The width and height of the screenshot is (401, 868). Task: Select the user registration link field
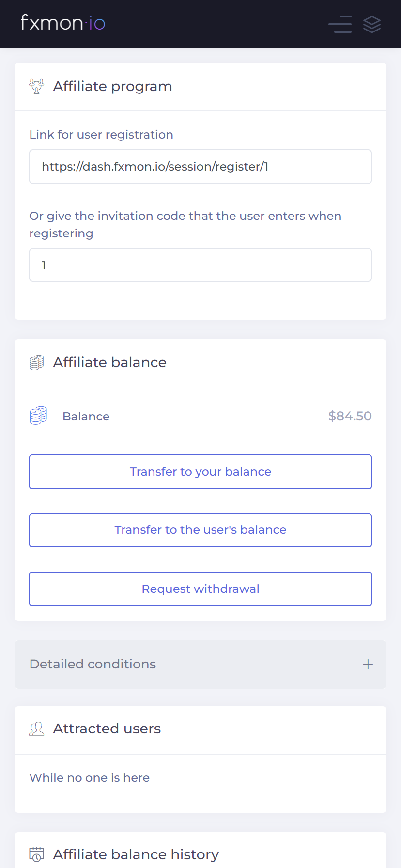click(x=200, y=167)
